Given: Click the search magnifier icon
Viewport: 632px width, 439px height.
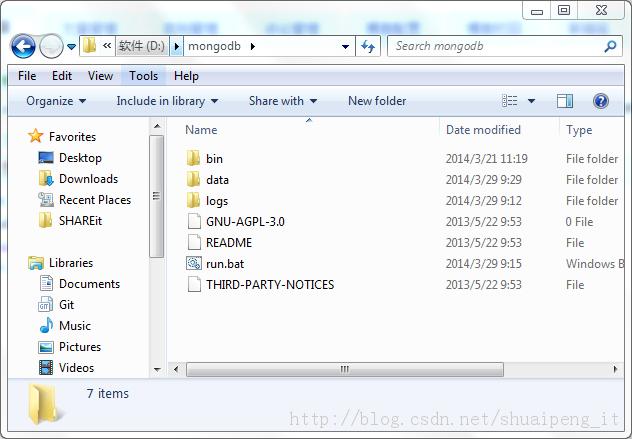Looking at the screenshot, I should (x=611, y=46).
